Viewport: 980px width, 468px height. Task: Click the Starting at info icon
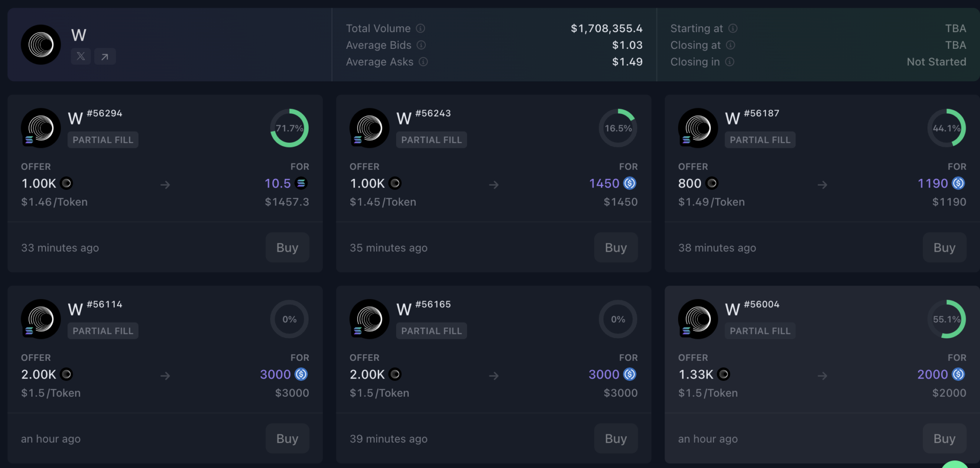click(733, 28)
